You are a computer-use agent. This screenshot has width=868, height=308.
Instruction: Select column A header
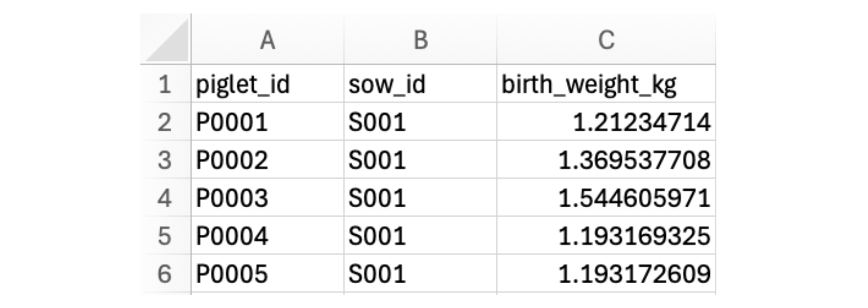(267, 40)
